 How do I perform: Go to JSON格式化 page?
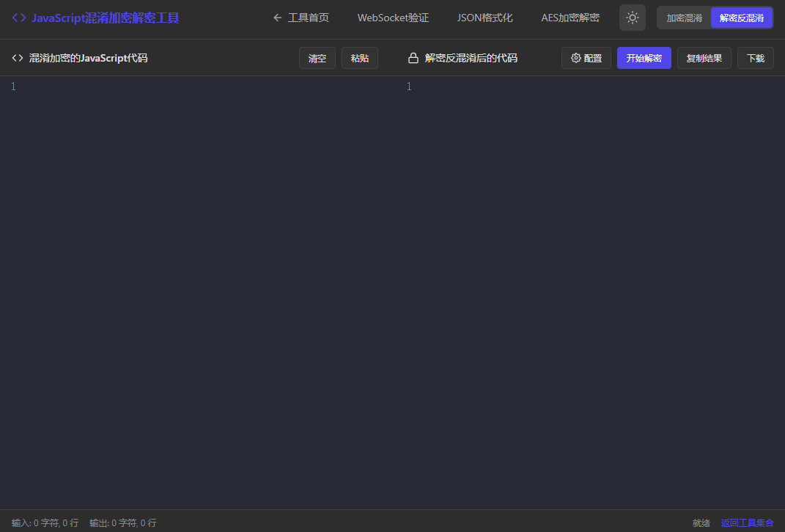click(x=484, y=18)
